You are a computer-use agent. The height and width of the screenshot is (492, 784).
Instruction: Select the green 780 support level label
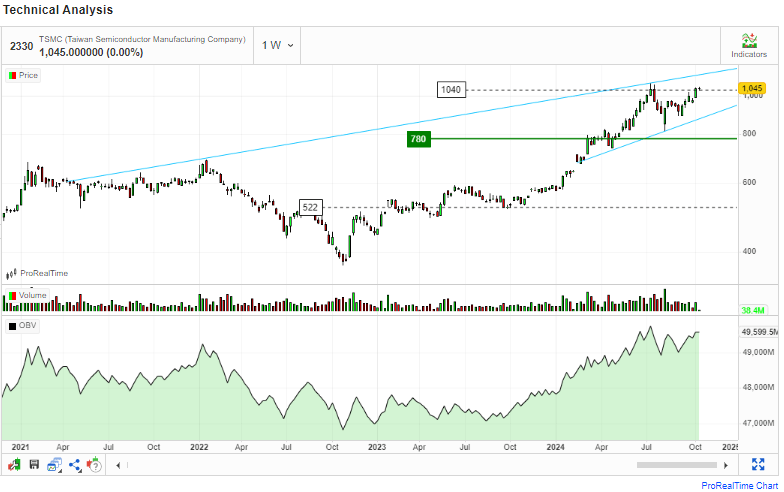pos(418,139)
